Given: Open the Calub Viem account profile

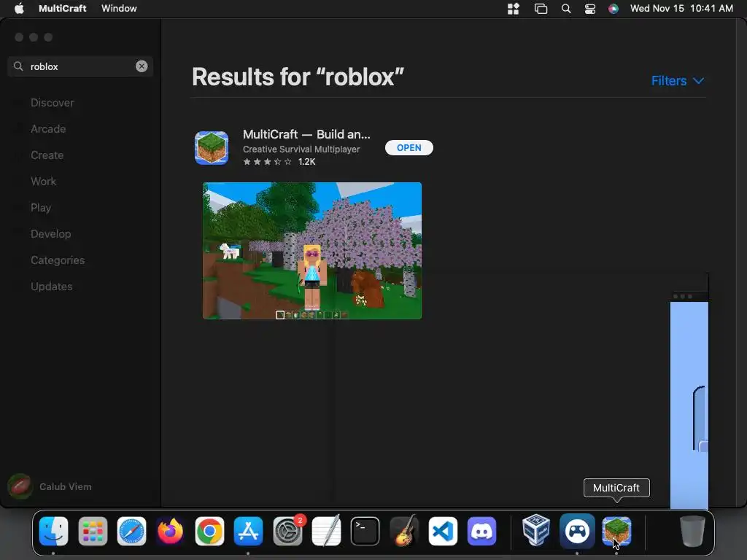Looking at the screenshot, I should tap(50, 486).
